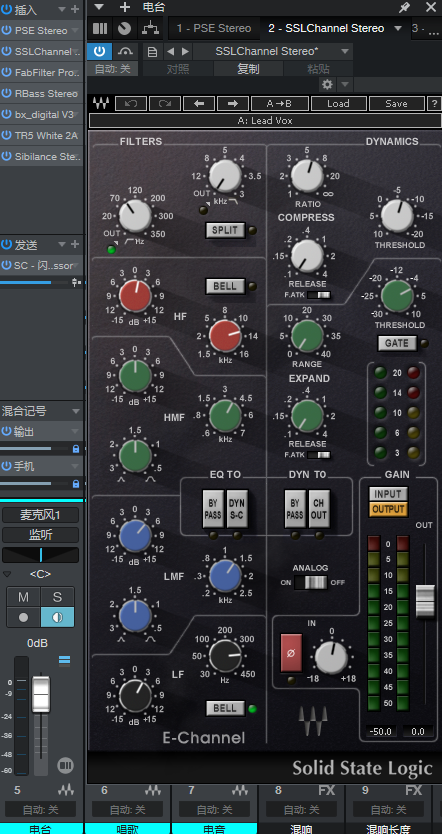This screenshot has width=442, height=834.
Task: Open SSLChannel Stereo preset dropdown
Action: coord(345,52)
